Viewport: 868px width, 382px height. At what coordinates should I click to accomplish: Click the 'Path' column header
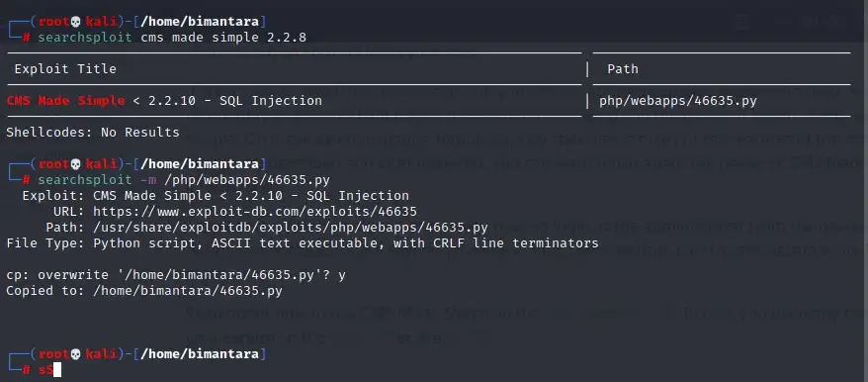(623, 69)
